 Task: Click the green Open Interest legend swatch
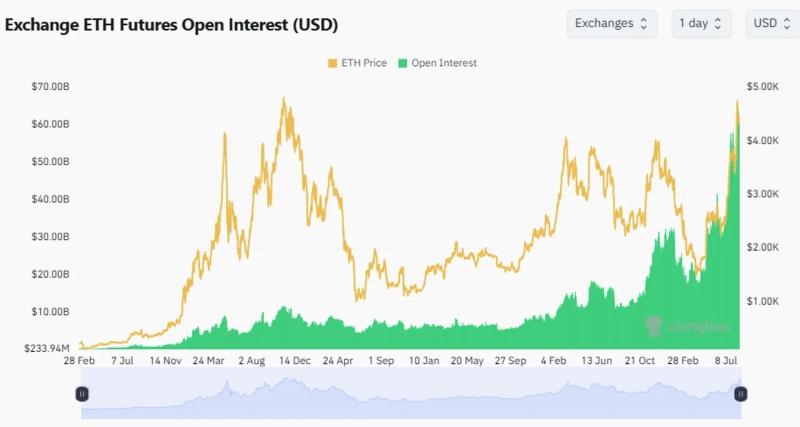tap(403, 63)
